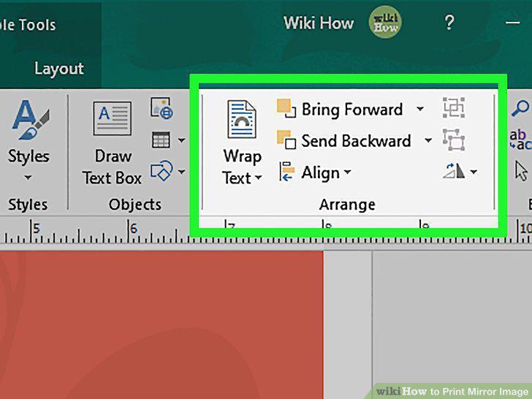The height and width of the screenshot is (399, 532).
Task: Minimize the window
Action: tap(513, 23)
